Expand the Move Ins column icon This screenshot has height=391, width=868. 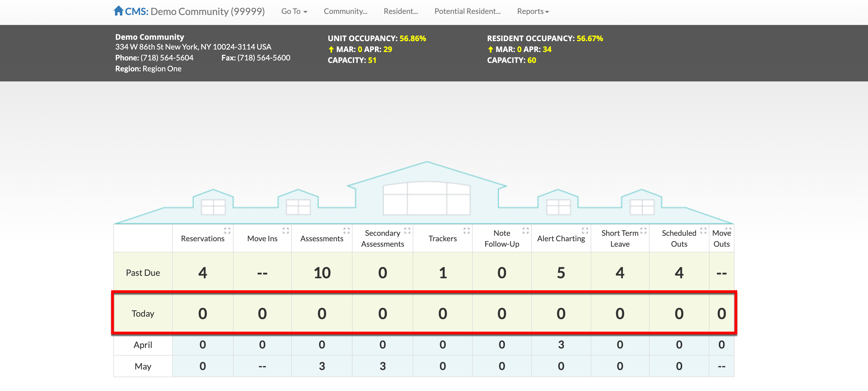[286, 231]
